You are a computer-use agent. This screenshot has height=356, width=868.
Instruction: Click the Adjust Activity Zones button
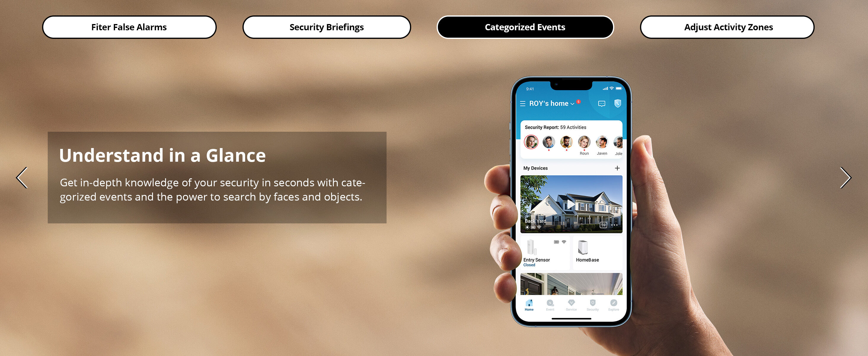click(727, 27)
